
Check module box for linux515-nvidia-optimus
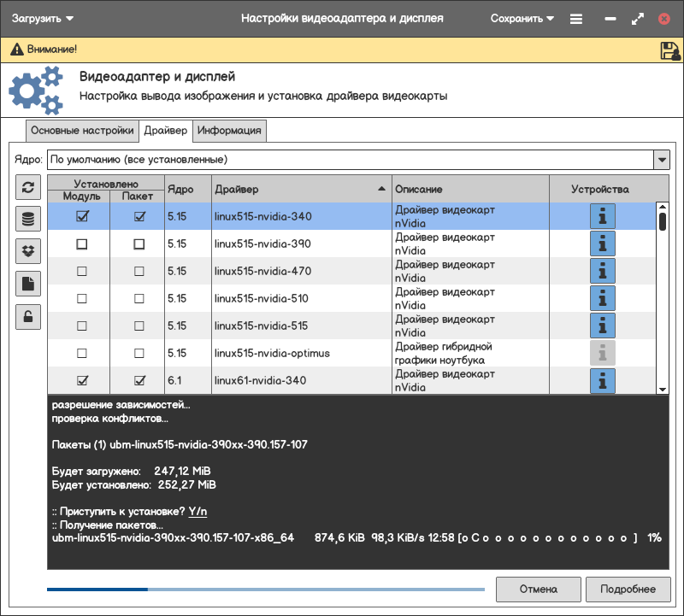tap(82, 353)
